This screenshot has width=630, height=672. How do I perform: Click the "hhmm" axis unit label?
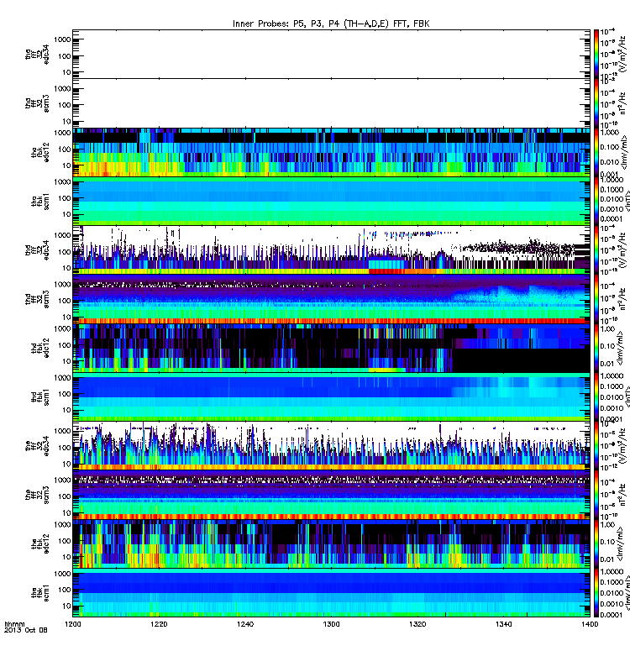pyautogui.click(x=14, y=624)
